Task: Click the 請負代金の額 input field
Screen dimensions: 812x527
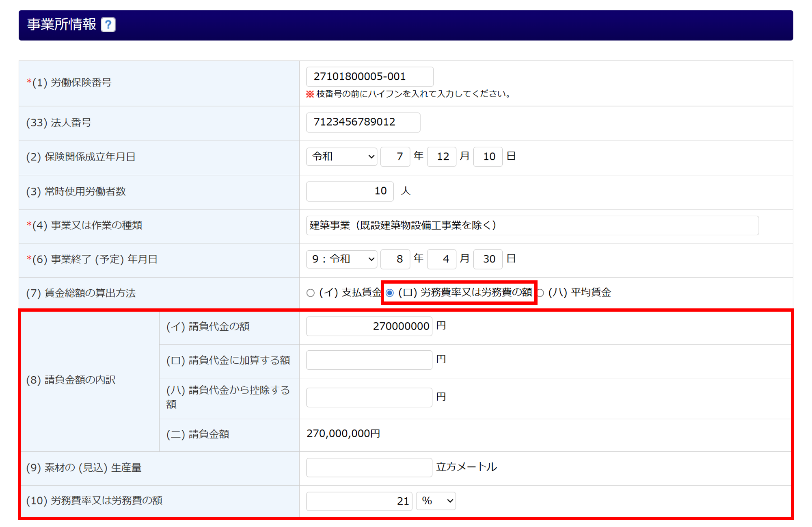Action: (369, 326)
